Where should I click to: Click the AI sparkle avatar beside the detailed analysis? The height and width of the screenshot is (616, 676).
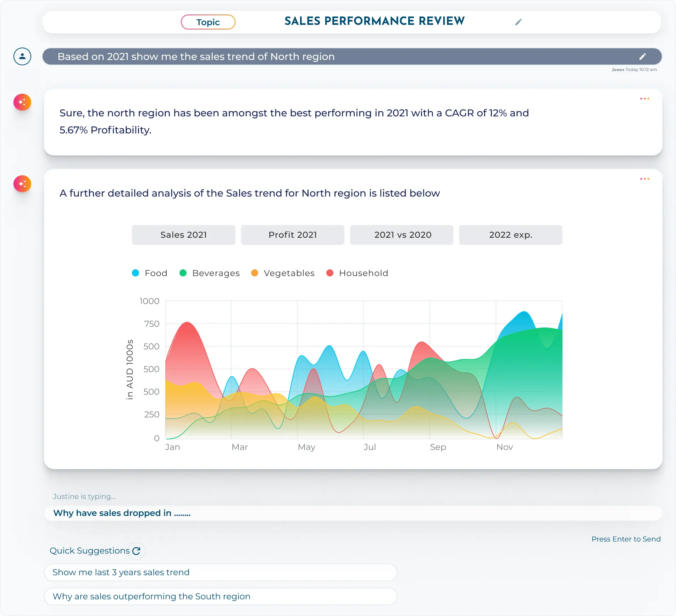click(22, 184)
